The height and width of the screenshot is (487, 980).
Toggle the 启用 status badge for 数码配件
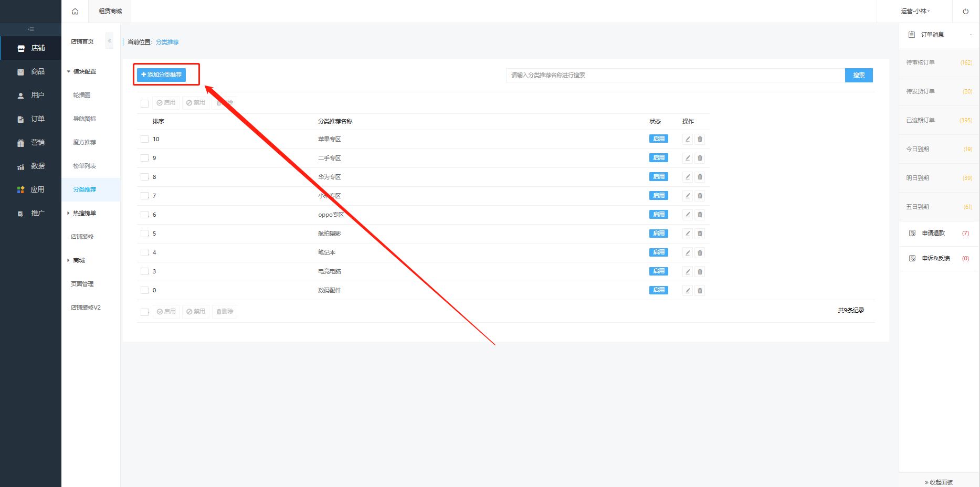click(x=659, y=290)
